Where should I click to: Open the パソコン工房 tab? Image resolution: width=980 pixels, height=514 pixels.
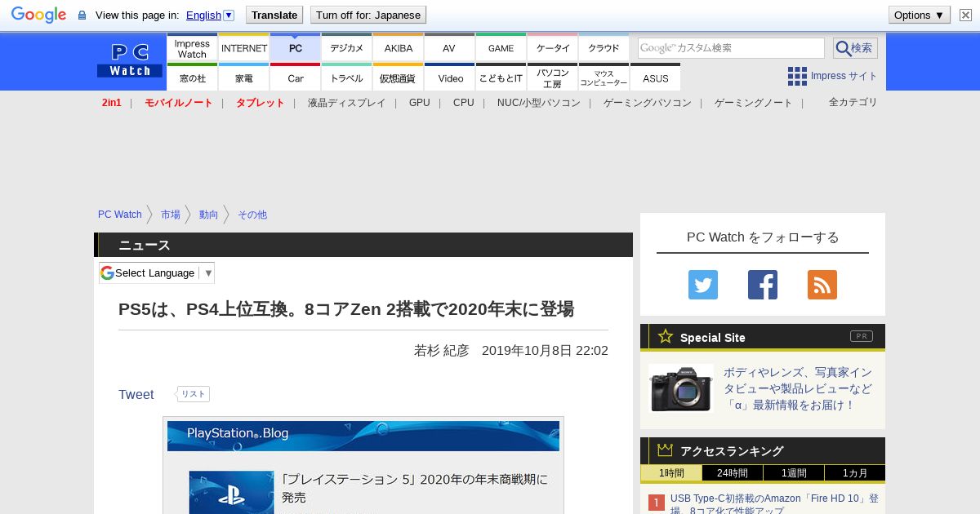tap(552, 78)
